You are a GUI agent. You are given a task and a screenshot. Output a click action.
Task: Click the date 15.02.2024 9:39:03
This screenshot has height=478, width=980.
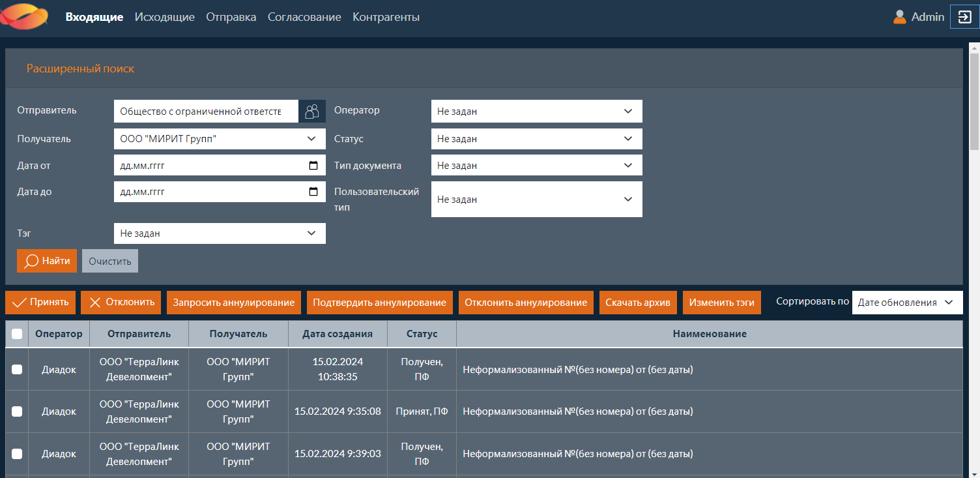point(338,454)
